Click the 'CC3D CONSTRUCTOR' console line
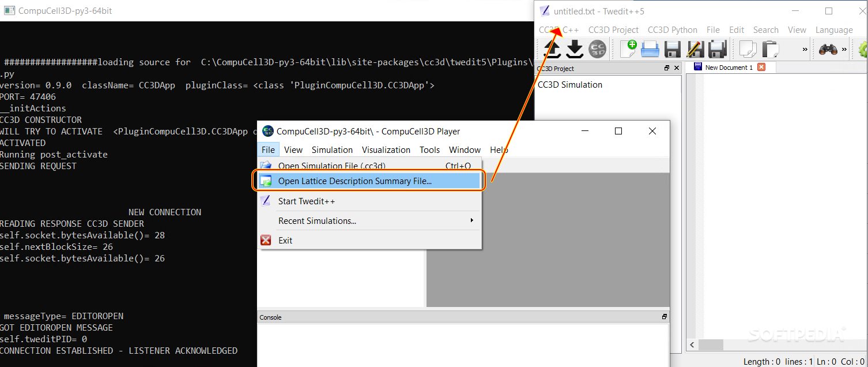The height and width of the screenshot is (367, 868). tap(41, 120)
